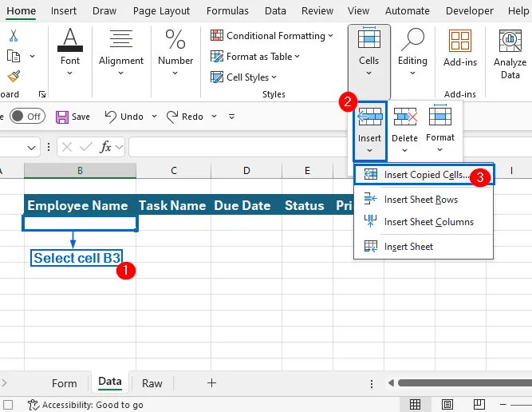
Task: Open the Review tab
Action: [317, 11]
